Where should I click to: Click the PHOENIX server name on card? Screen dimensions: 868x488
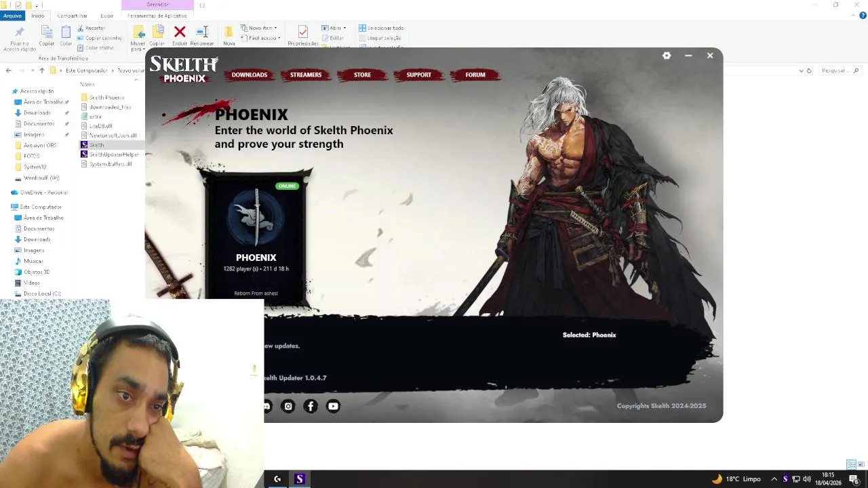click(256, 258)
